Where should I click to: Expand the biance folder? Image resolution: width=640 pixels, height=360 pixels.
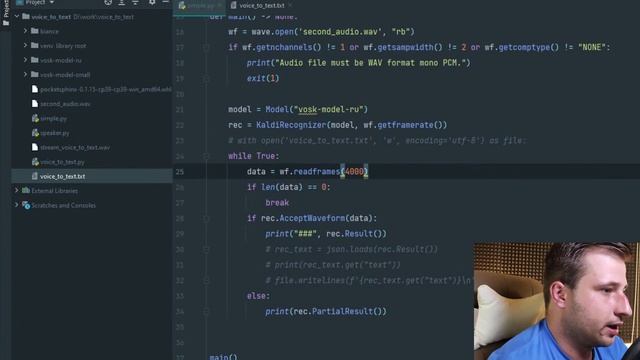coord(25,31)
